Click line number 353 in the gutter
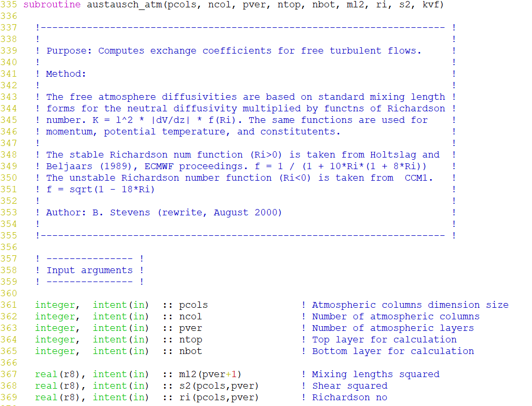532x406 pixels. pos(8,213)
